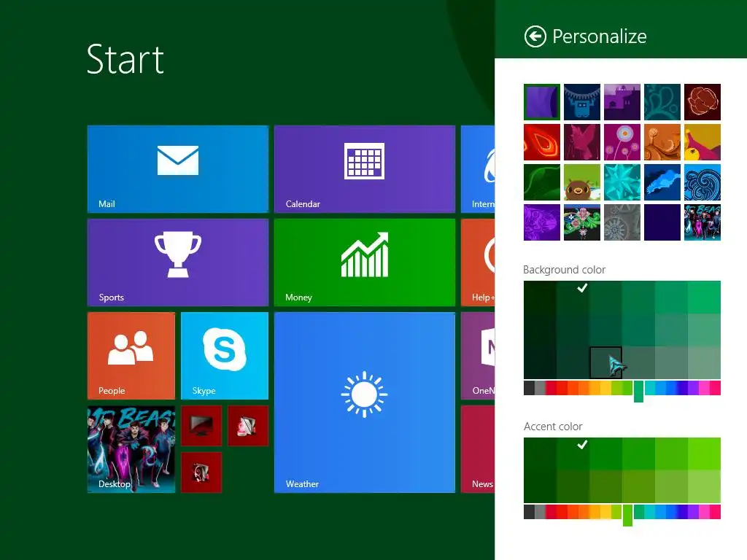The width and height of the screenshot is (747, 560).
Task: Pick the crimson bird background design
Action: coord(581,142)
